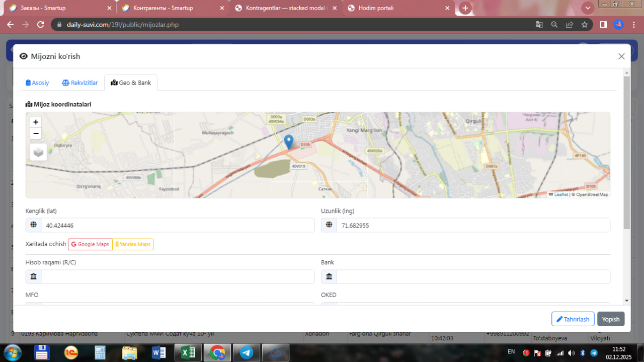Bookmark this page with star icon

[x=584, y=25]
